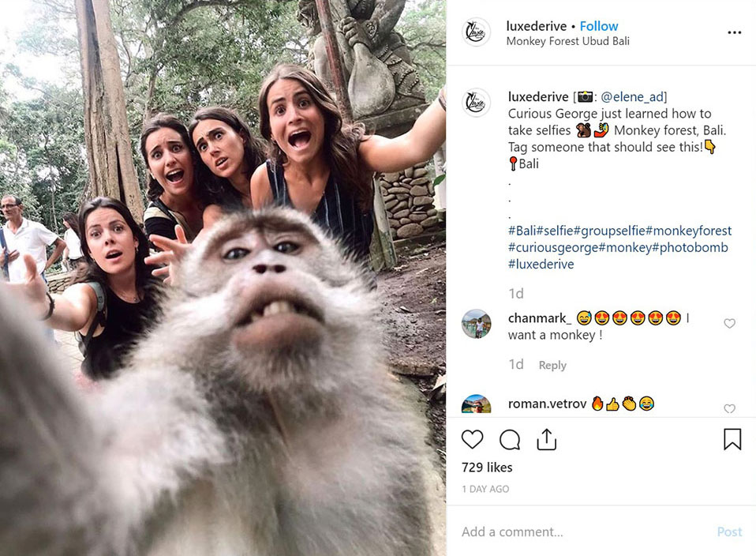Toggle Follow on luxederive's account
The image size is (756, 556).
point(599,26)
